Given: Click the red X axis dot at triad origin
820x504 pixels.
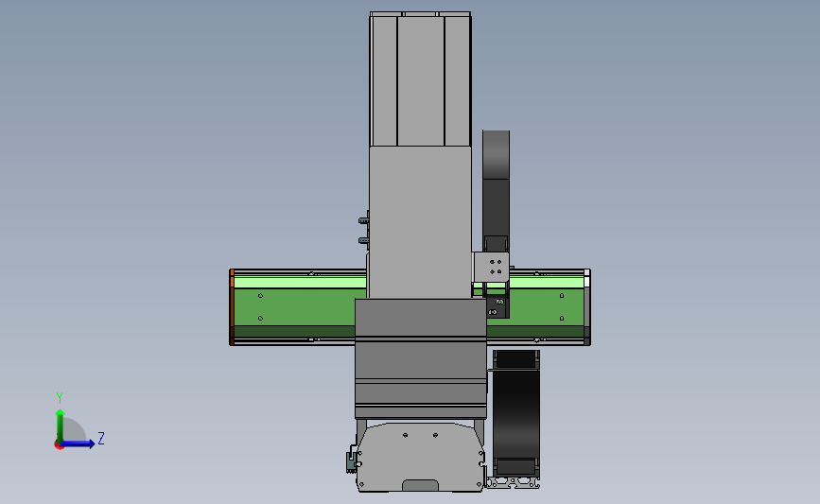Looking at the screenshot, I should [59, 445].
